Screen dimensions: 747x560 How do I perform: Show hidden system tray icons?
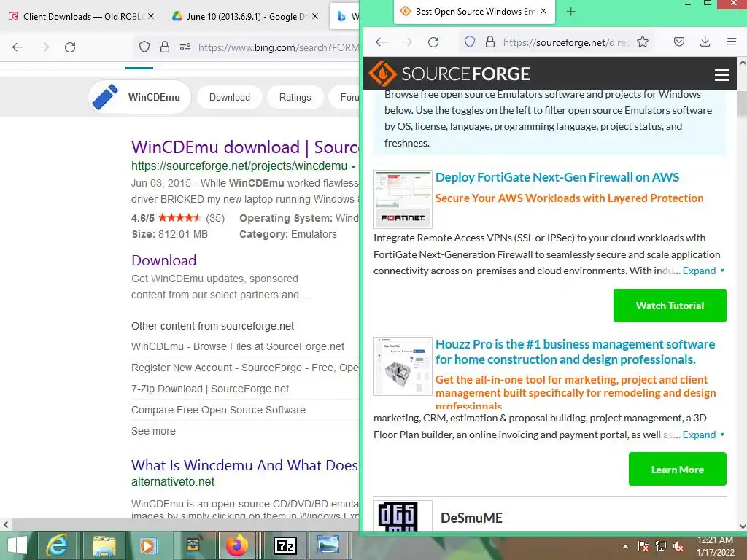click(x=625, y=546)
